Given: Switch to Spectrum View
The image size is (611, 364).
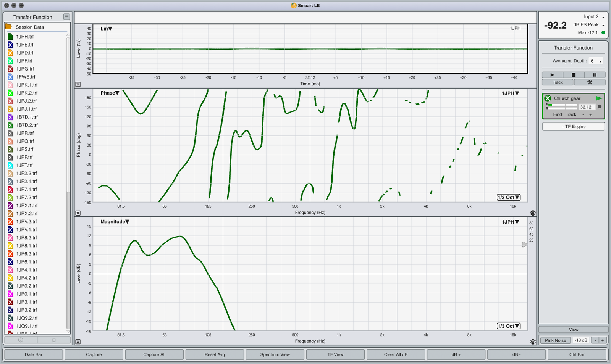Looking at the screenshot, I should click(x=275, y=354).
